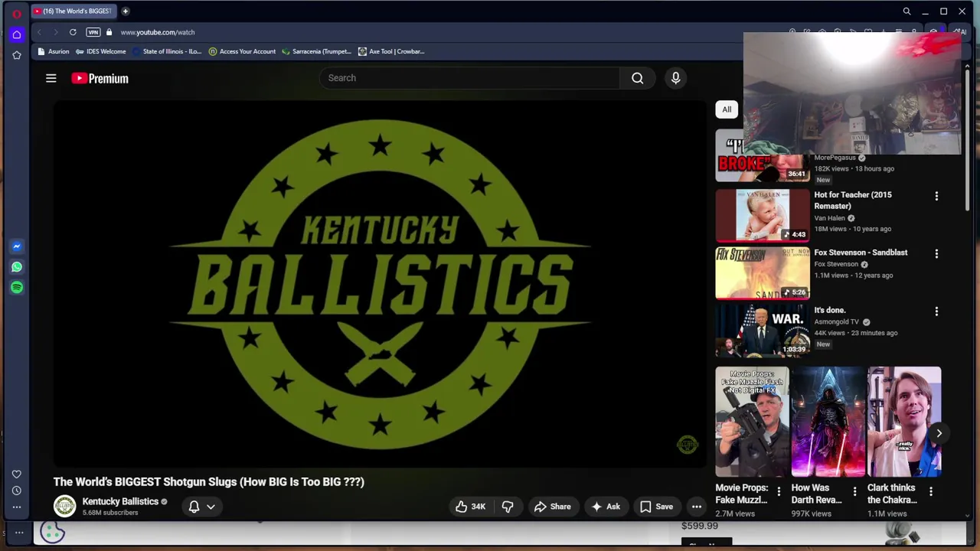Open the Opera menu logo
The image size is (980, 551).
[17, 14]
